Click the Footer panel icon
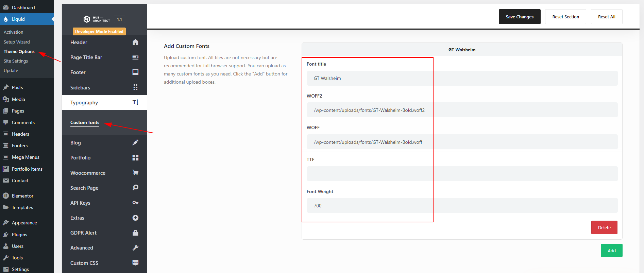 coord(135,72)
